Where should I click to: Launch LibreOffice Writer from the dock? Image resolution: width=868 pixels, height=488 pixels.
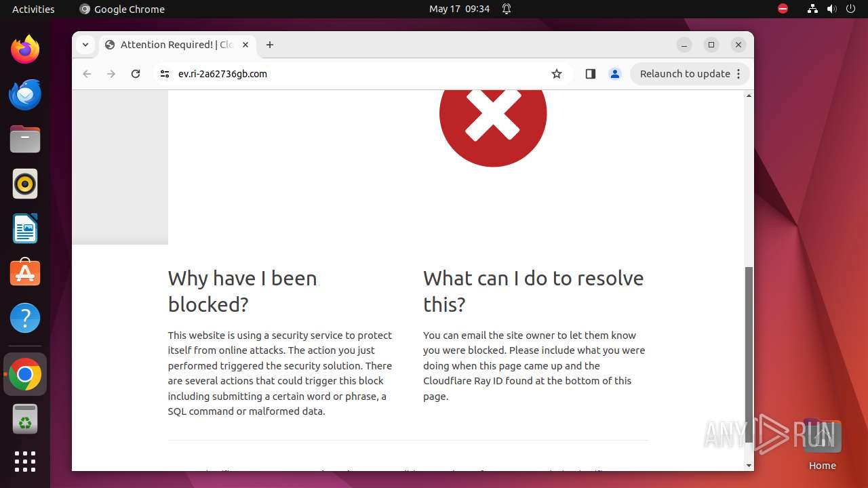point(25,228)
